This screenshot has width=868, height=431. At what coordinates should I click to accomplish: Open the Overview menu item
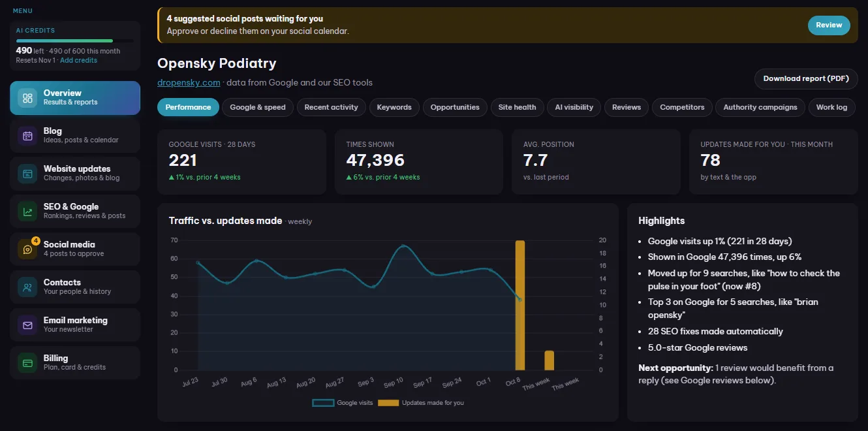click(75, 98)
